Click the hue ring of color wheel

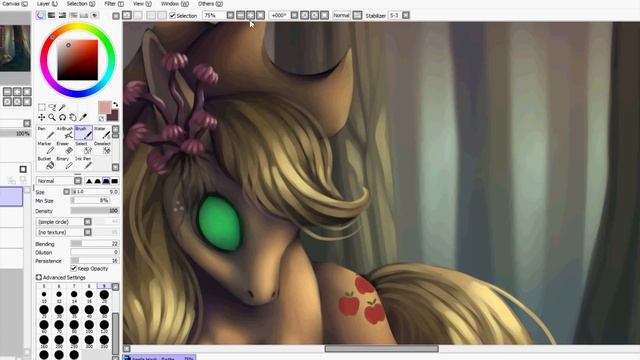click(x=78, y=26)
